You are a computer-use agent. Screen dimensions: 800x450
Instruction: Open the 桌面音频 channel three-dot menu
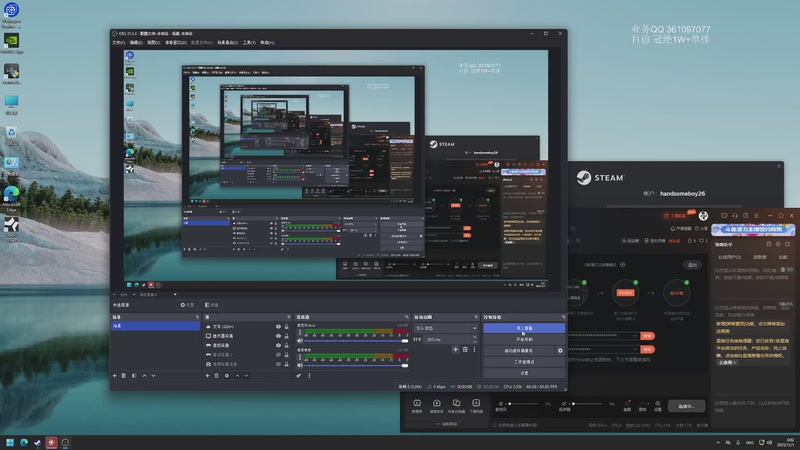point(300,358)
